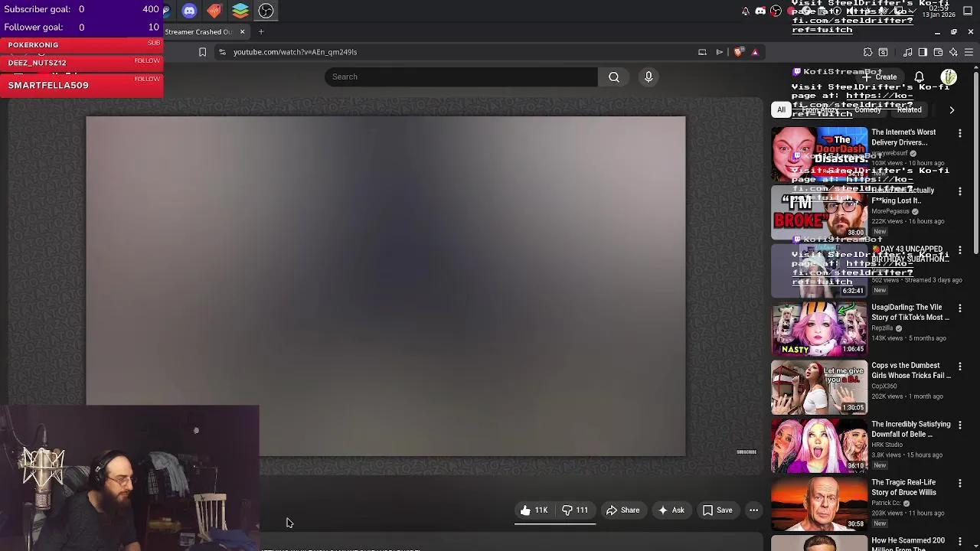Image resolution: width=980 pixels, height=551 pixels.
Task: Start voice search with microphone icon
Action: tap(648, 77)
